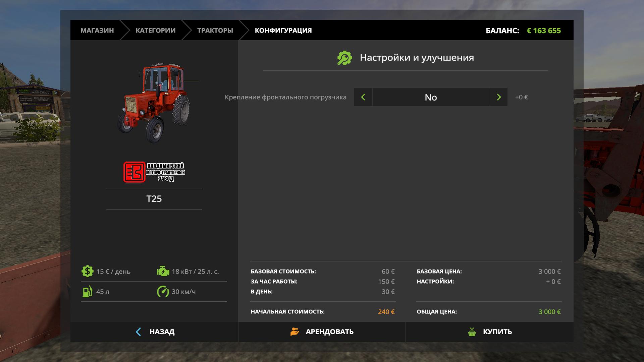Click the right arrow of front loader option
The image size is (644, 362).
click(498, 97)
